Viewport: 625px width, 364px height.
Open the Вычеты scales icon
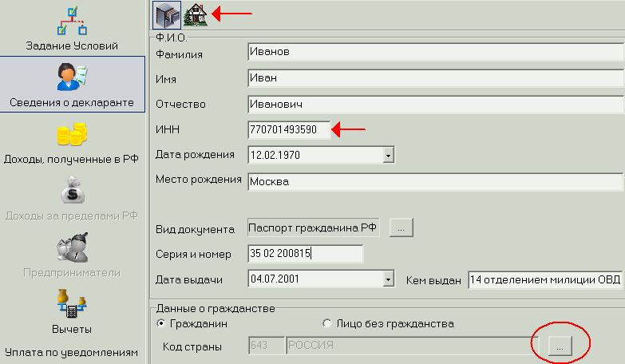tap(72, 304)
